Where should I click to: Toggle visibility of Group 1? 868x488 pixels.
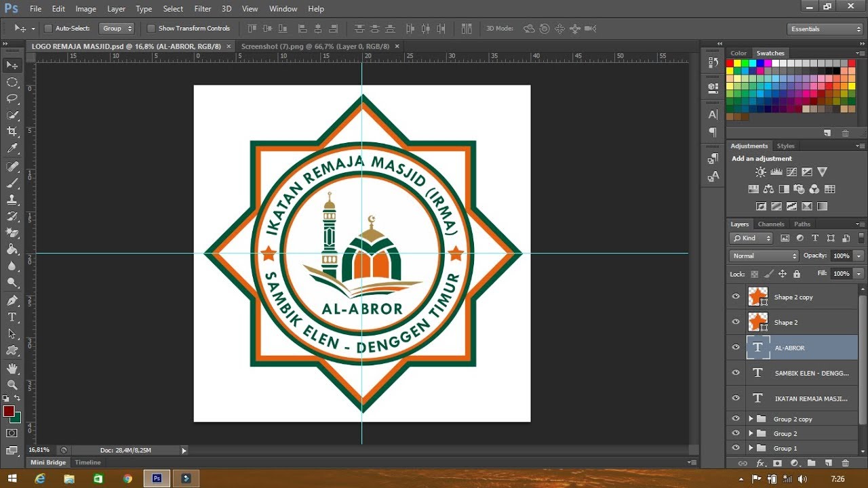click(736, 448)
